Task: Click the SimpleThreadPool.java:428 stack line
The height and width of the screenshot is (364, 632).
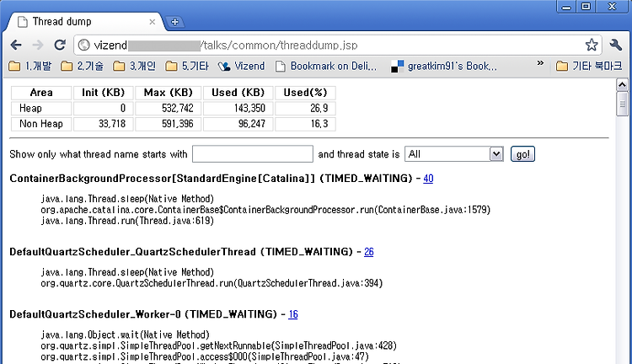Action: point(219,345)
